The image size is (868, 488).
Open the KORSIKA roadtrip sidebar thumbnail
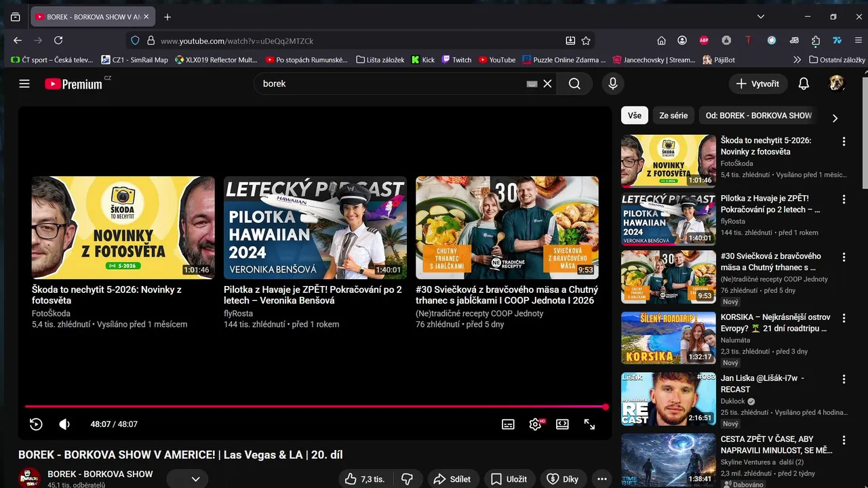pyautogui.click(x=669, y=338)
